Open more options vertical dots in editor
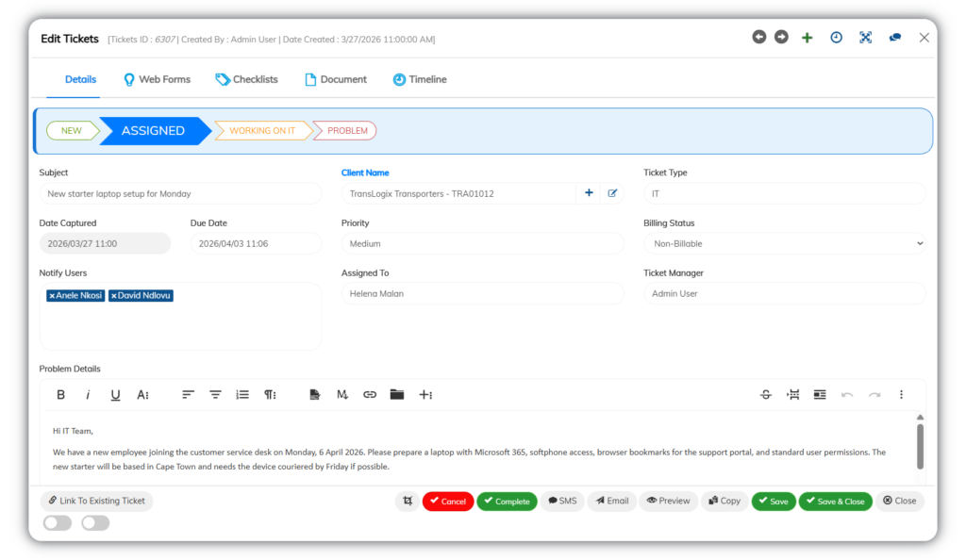966x560 pixels. pos(901,395)
